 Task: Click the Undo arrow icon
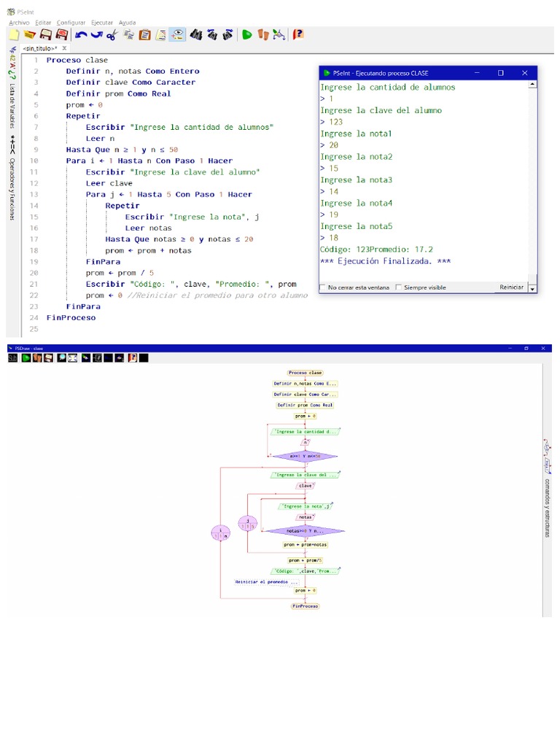click(x=80, y=34)
